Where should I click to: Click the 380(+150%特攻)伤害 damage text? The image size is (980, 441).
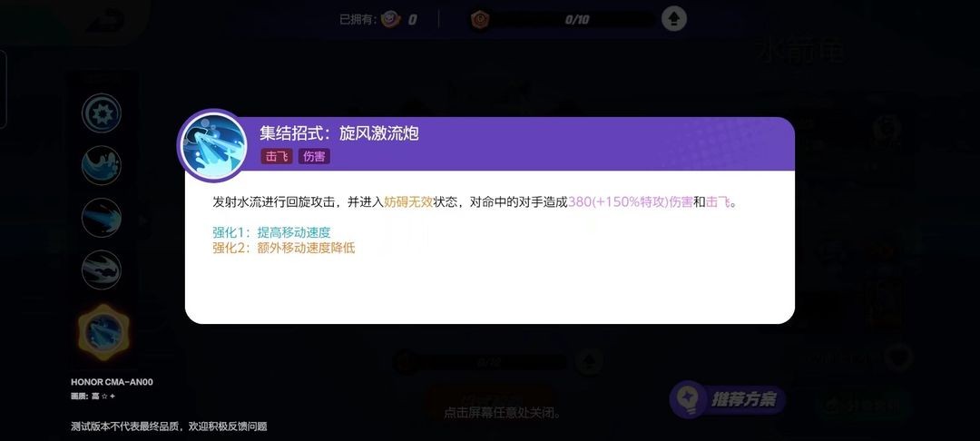click(x=630, y=202)
